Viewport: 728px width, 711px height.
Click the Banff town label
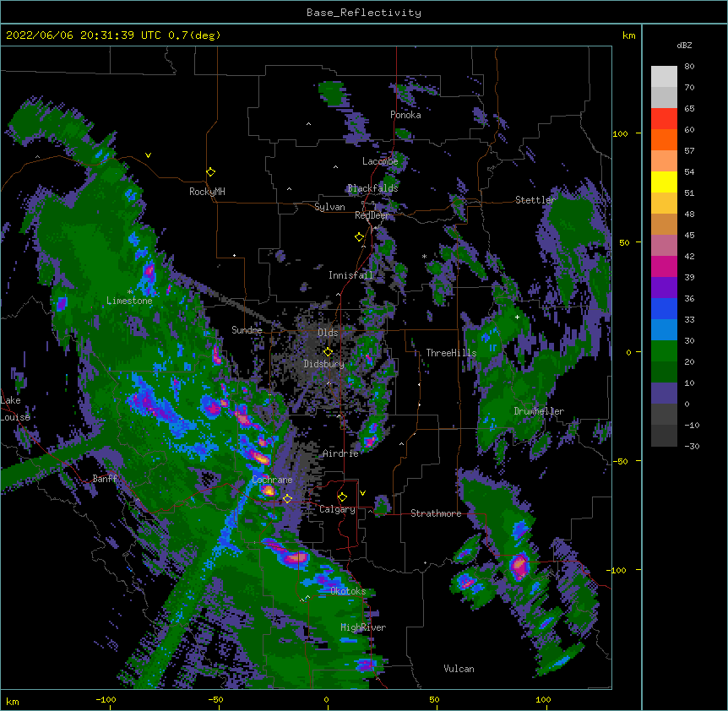coord(105,479)
